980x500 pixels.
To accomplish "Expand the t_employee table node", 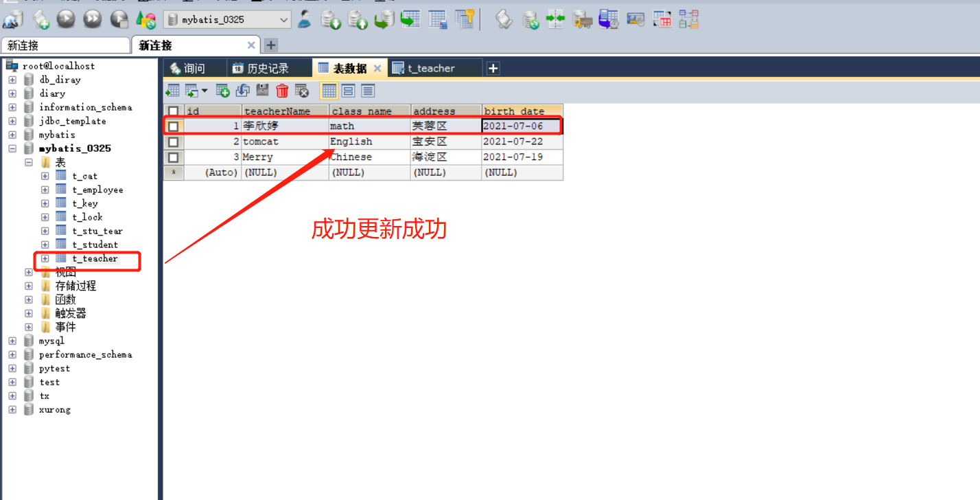I will (x=45, y=190).
